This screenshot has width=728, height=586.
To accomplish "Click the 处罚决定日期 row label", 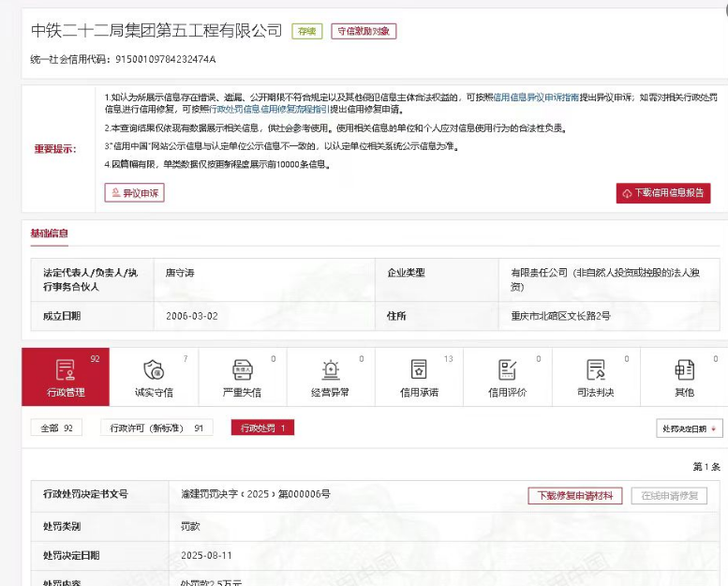I will point(71,555).
